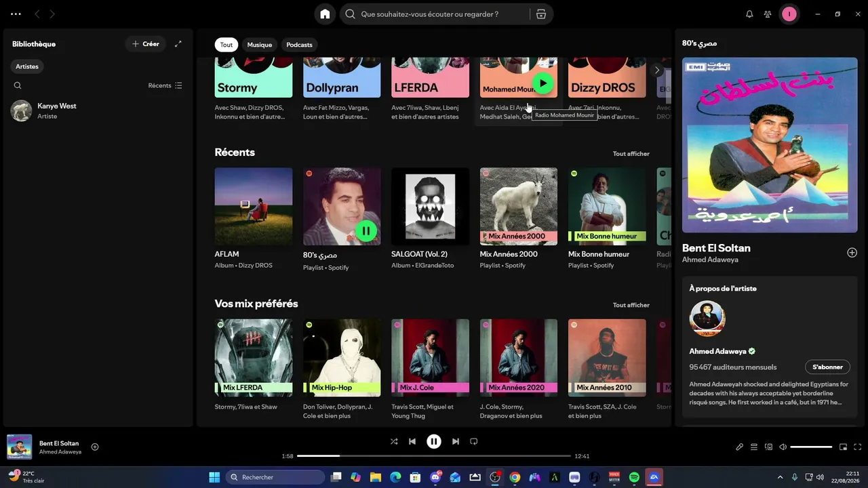Add Bent El Soltan via panel plus icon
The height and width of the screenshot is (488, 868).
(852, 253)
